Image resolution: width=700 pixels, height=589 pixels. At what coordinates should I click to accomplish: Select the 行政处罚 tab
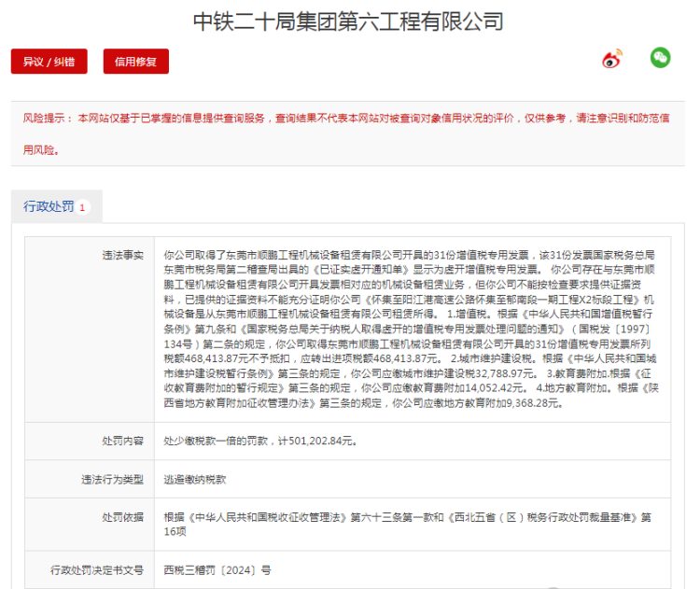[57, 206]
